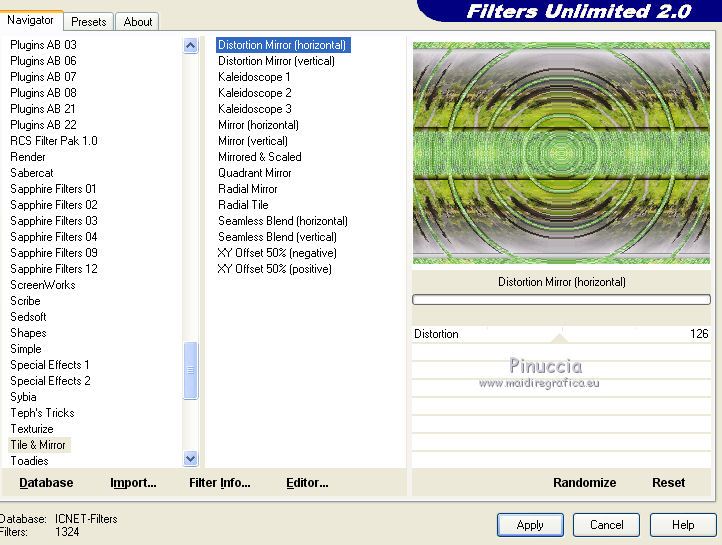The width and height of the screenshot is (722, 545).
Task: Select Sapphire Filters 02
Action: (54, 205)
